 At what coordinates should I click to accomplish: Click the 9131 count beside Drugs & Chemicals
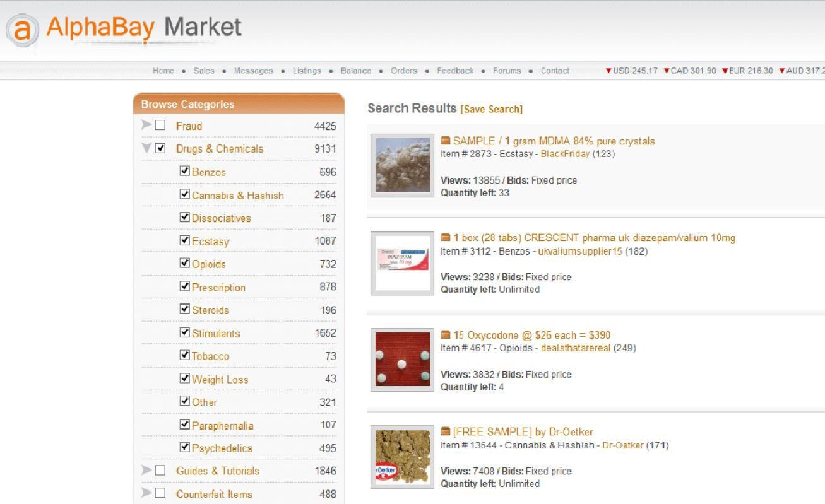click(x=325, y=149)
